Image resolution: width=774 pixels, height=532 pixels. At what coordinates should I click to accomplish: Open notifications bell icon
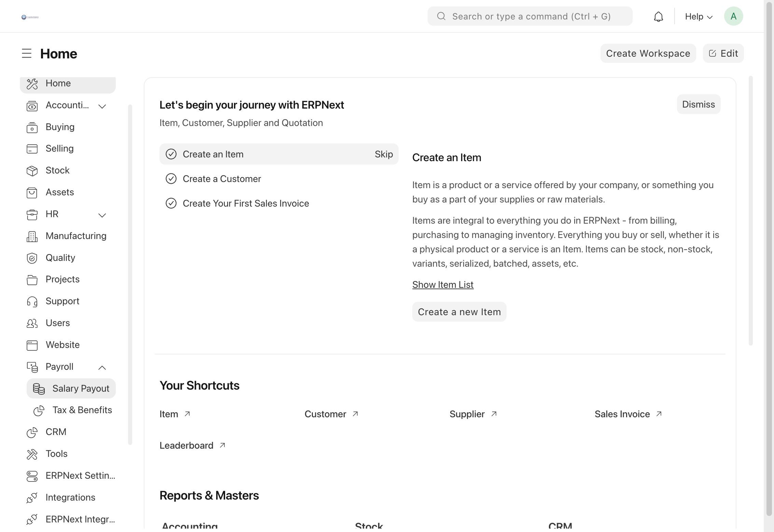point(658,16)
